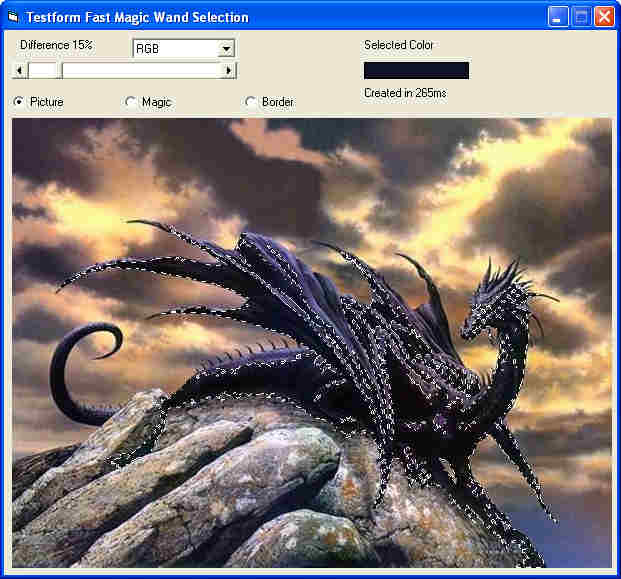Click the dark Selected Color swatch

416,70
